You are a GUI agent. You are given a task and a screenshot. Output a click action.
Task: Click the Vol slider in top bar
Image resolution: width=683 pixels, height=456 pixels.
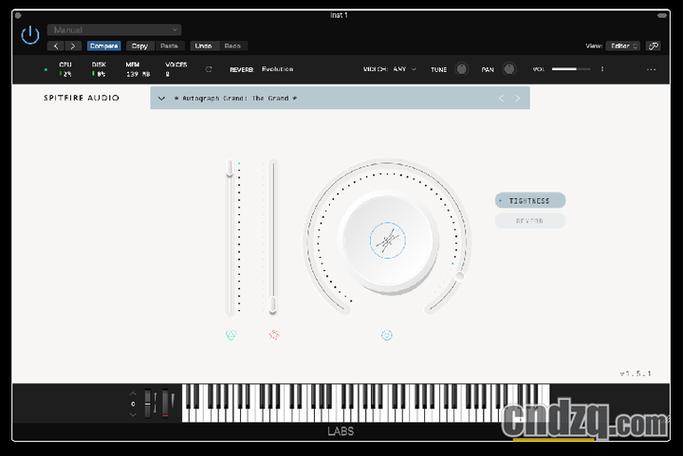pyautogui.click(x=571, y=69)
